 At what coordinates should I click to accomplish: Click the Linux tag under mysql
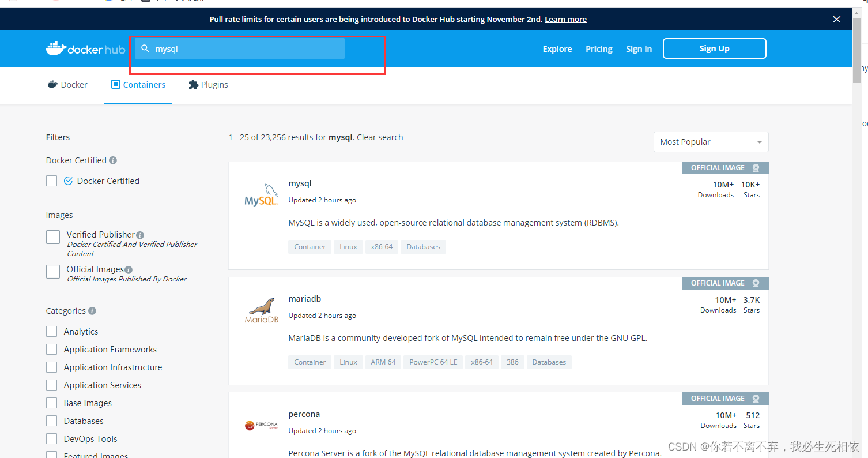348,247
